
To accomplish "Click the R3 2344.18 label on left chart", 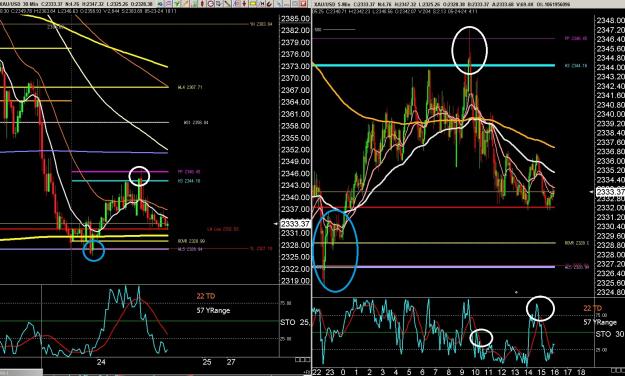I will [x=189, y=181].
